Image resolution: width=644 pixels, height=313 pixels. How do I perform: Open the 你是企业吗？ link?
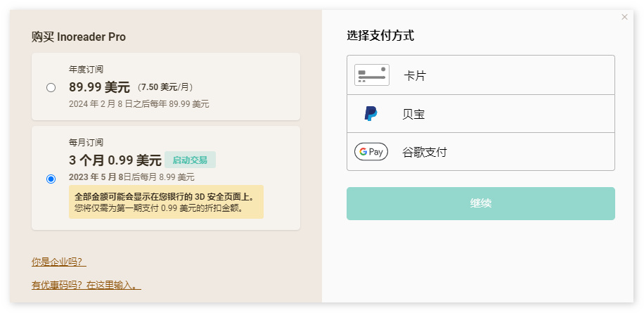(58, 262)
